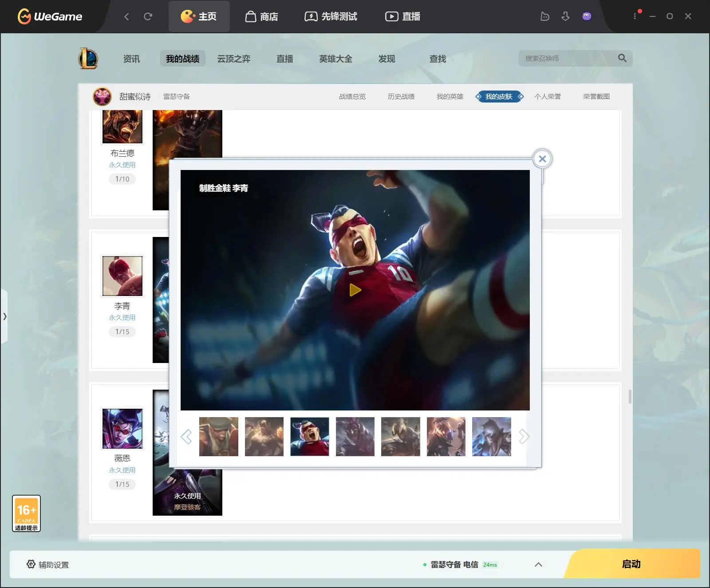710x588 pixels.
Task: Select the second skin thumbnail
Action: pos(264,437)
